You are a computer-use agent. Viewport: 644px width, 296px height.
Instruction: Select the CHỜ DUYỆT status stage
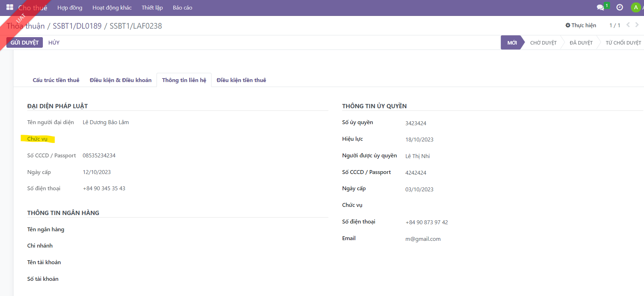(x=543, y=43)
